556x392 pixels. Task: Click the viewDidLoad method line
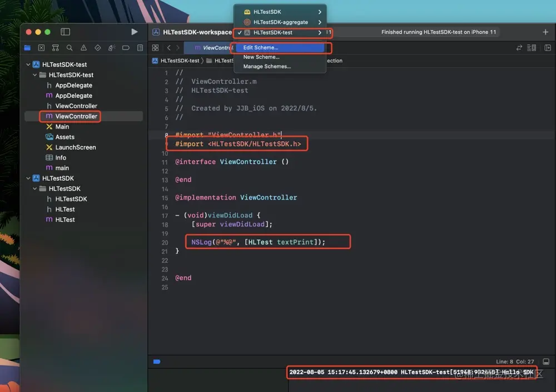coord(218,215)
